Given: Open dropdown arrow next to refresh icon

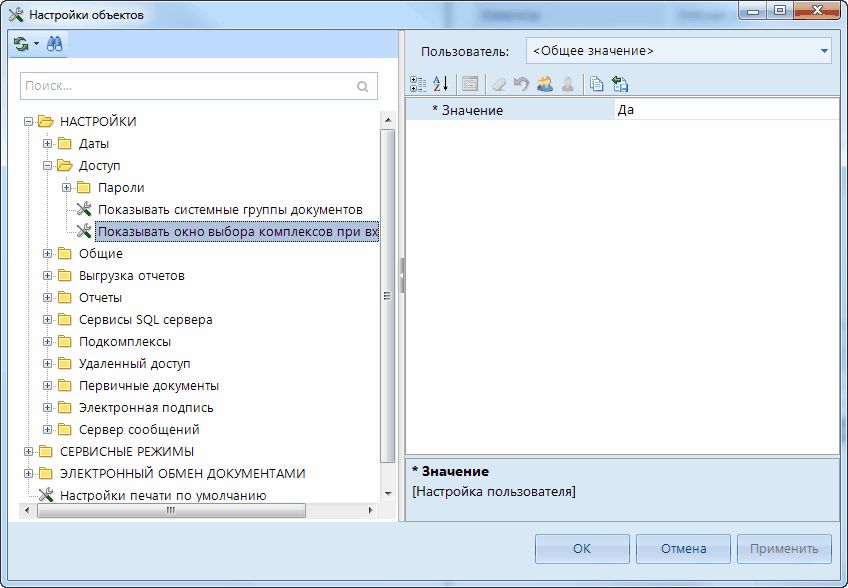Looking at the screenshot, I should click(x=37, y=44).
